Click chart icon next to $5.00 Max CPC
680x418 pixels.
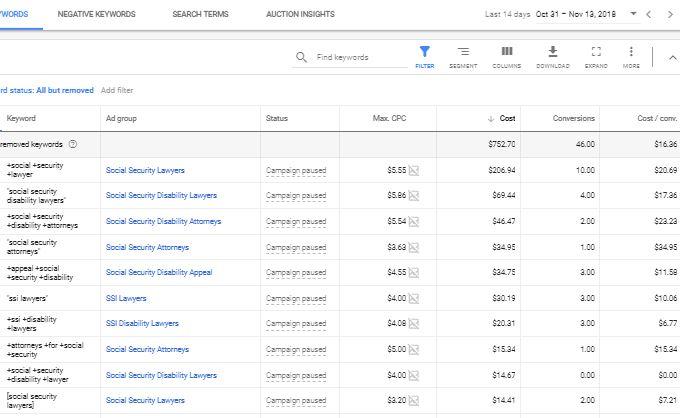click(x=414, y=349)
